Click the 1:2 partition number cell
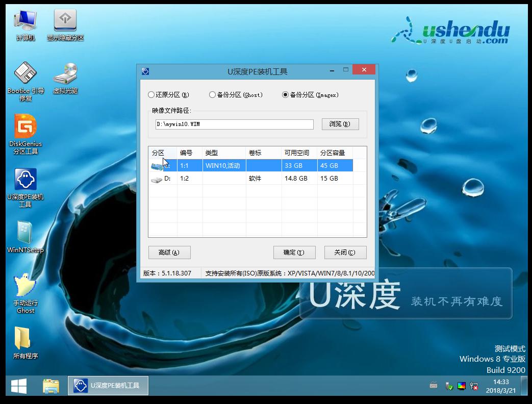The width and height of the screenshot is (532, 404). (x=190, y=179)
